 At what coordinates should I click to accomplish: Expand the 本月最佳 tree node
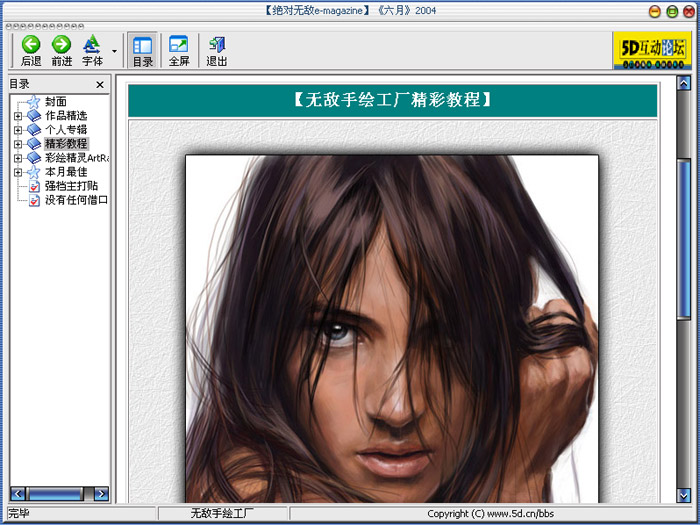pyautogui.click(x=18, y=172)
